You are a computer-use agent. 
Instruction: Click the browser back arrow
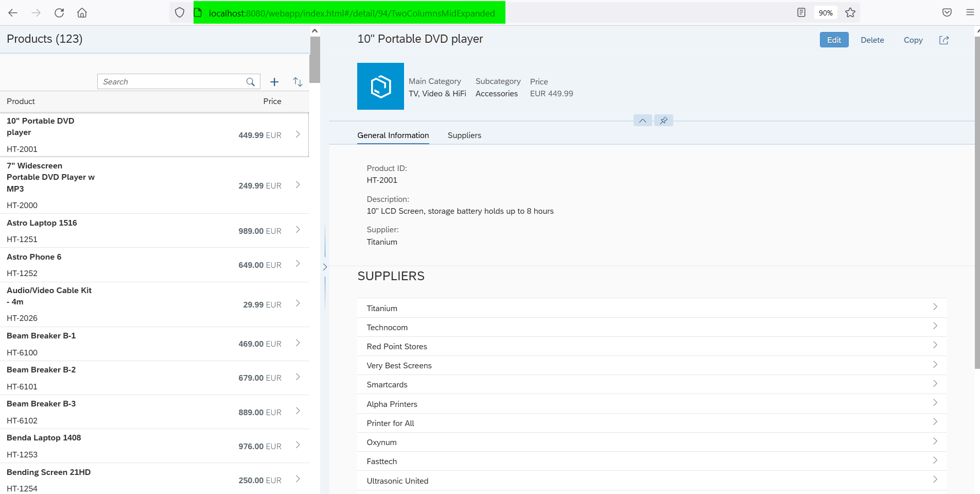click(x=13, y=13)
